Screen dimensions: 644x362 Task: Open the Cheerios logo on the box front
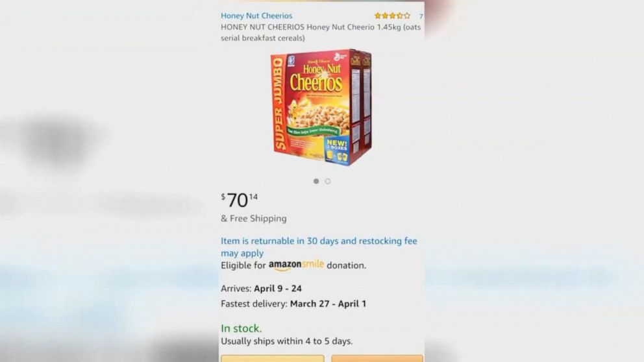[316, 82]
